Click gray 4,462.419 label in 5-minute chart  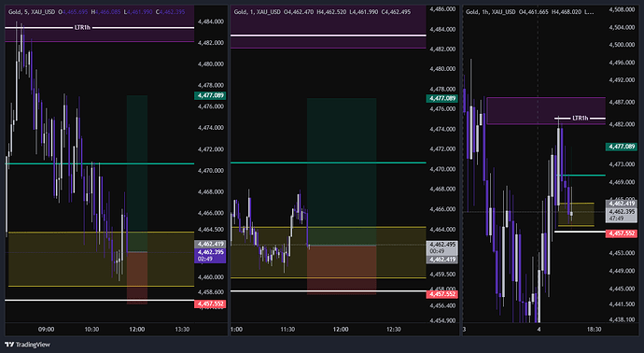coord(210,244)
